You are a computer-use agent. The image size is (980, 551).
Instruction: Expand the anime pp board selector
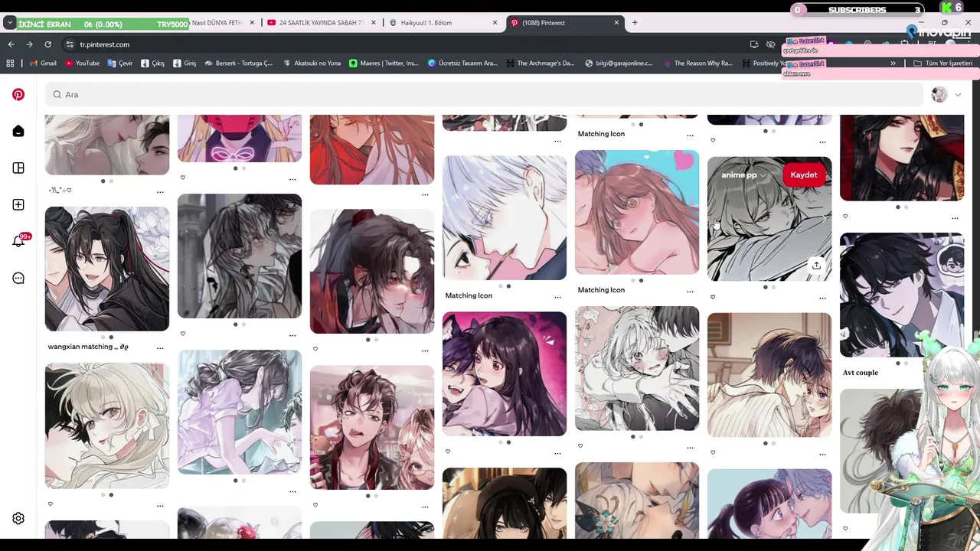point(743,175)
